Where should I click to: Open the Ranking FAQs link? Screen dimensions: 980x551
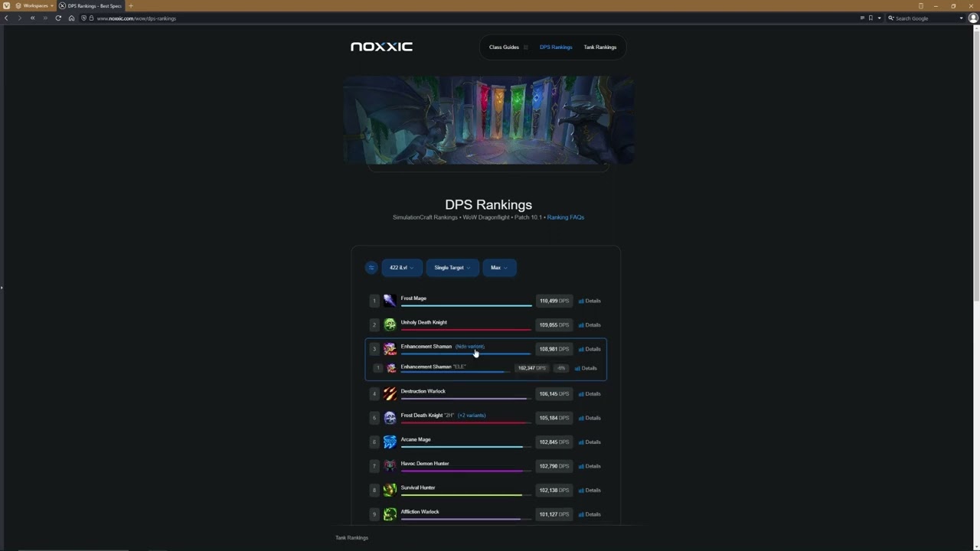point(566,217)
